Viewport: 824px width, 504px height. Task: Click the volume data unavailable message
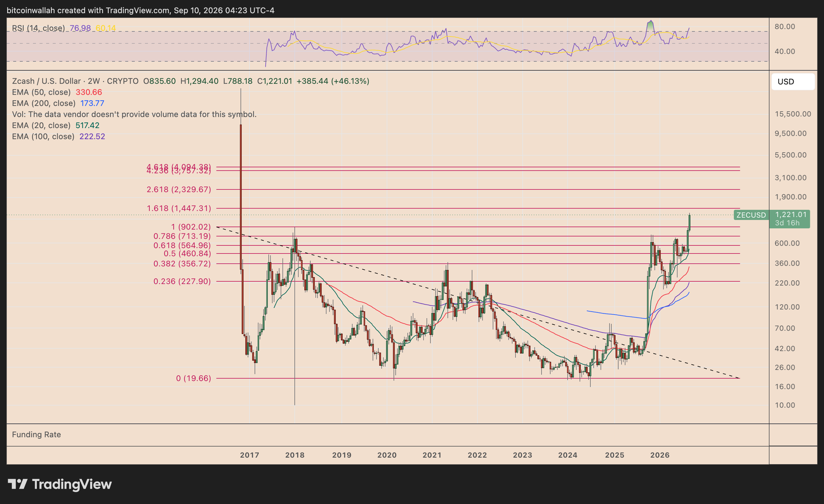[x=134, y=114]
